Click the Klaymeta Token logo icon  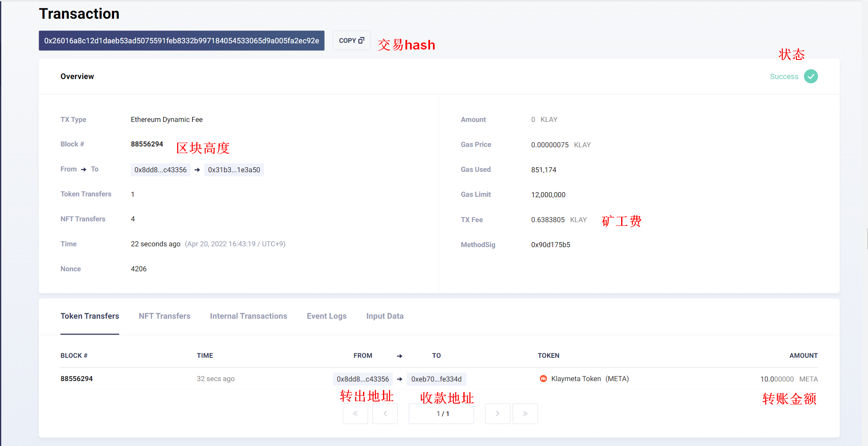[543, 379]
